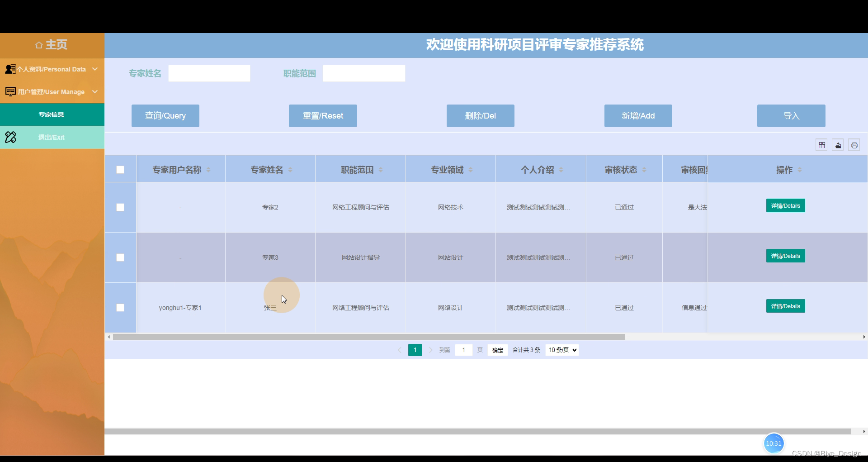Viewport: 868px width, 462px height.
Task: Click the print icon above the table
Action: pos(854,145)
